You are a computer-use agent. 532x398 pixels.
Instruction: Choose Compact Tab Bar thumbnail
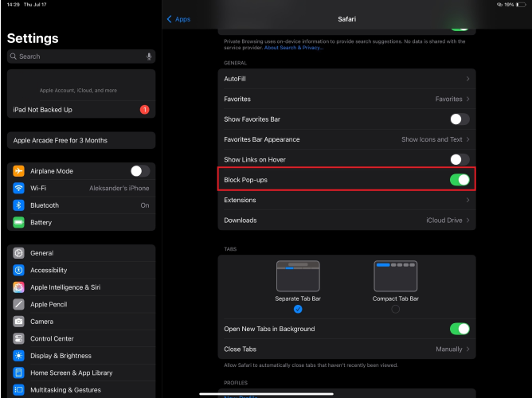(x=395, y=276)
